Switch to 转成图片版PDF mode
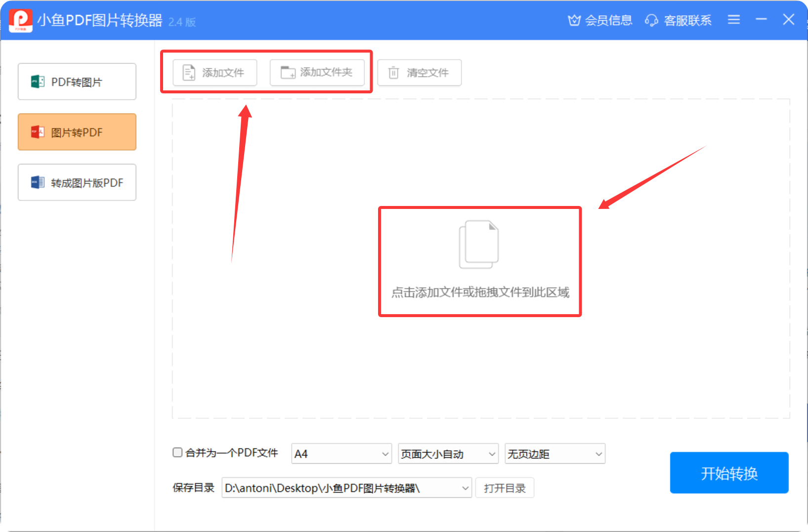The width and height of the screenshot is (808, 532). click(x=77, y=182)
